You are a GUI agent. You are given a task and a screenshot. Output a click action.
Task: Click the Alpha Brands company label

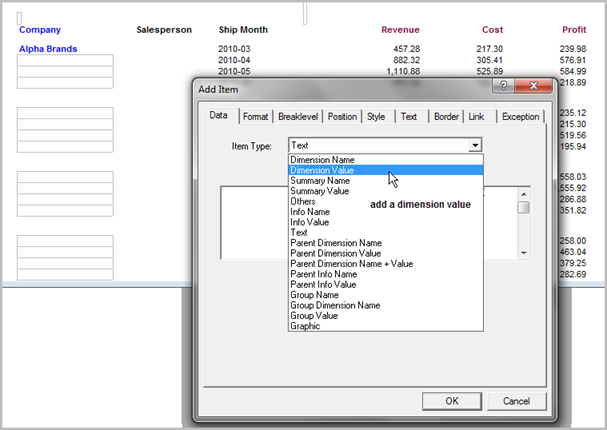pyautogui.click(x=48, y=48)
